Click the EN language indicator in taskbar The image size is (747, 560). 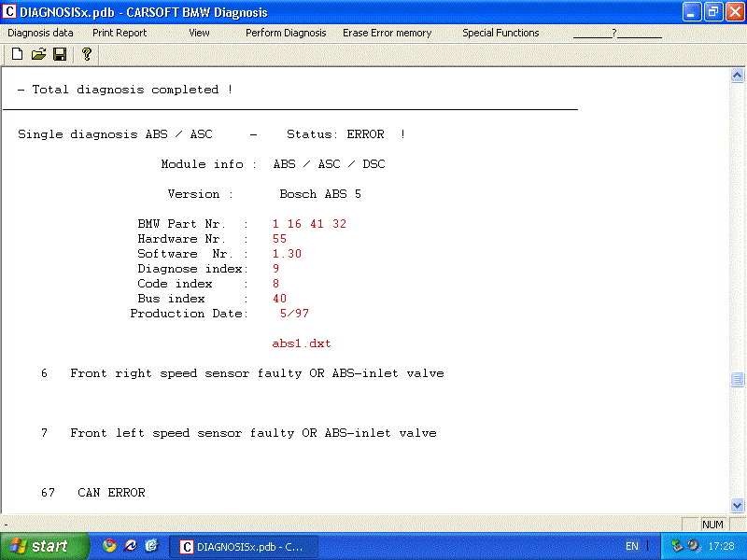point(632,546)
